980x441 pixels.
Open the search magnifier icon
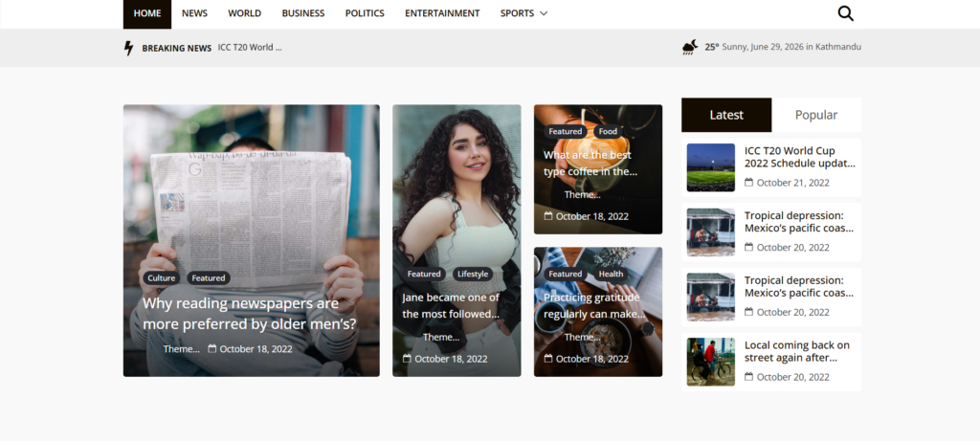click(x=845, y=13)
